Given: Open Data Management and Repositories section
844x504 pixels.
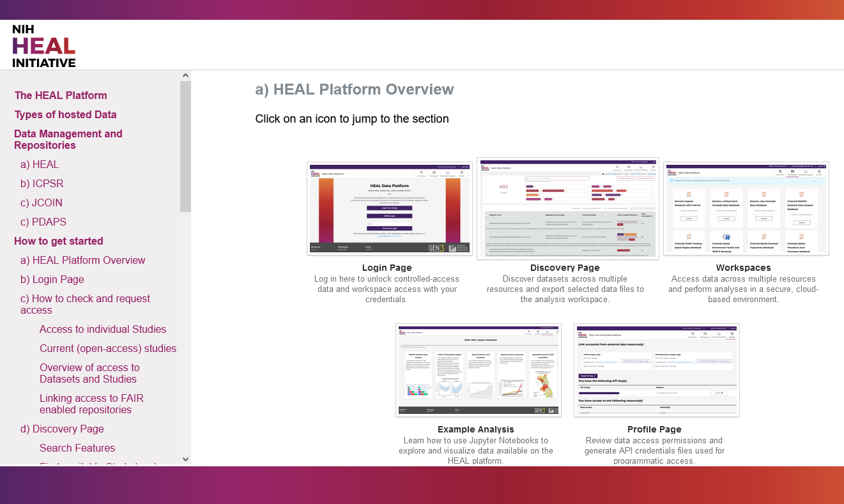Looking at the screenshot, I should click(x=68, y=139).
